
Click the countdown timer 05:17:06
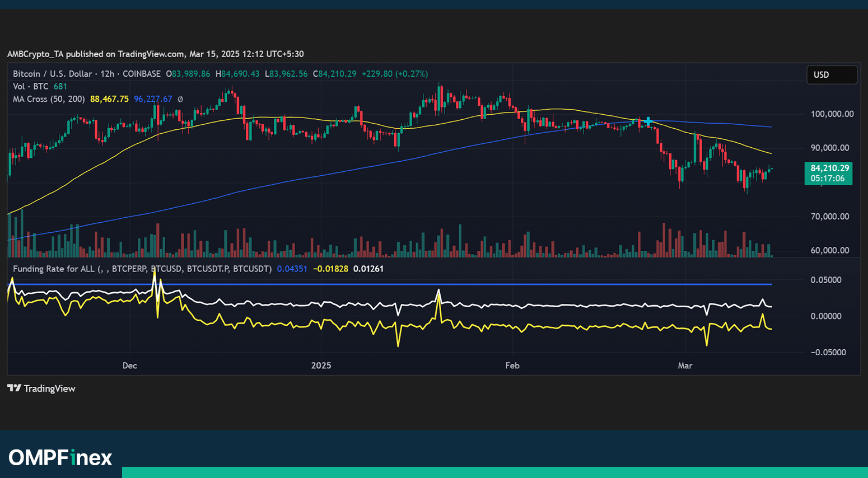click(828, 179)
